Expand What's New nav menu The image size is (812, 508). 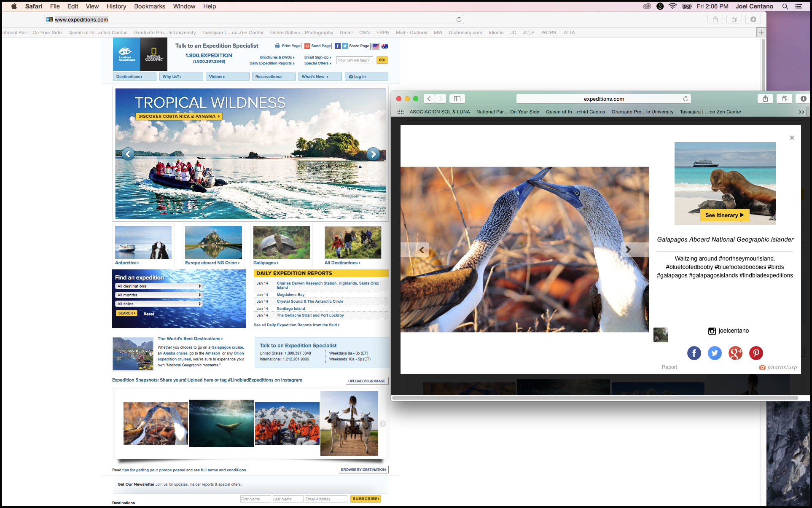[x=320, y=76]
